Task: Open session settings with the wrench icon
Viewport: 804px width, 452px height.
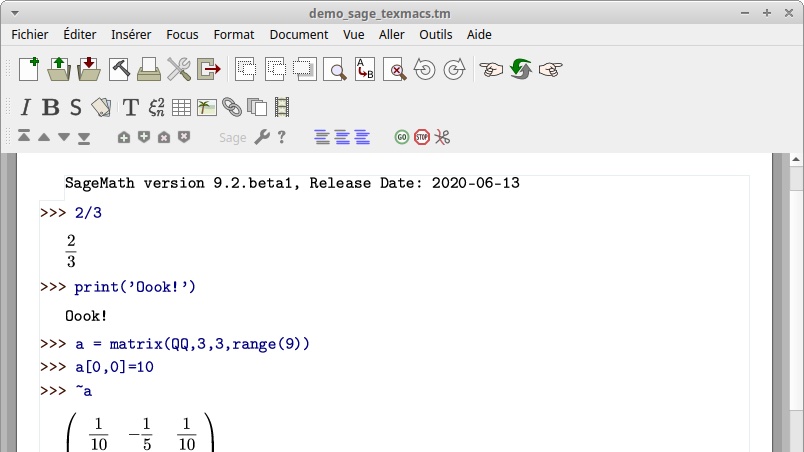Action: 262,137
